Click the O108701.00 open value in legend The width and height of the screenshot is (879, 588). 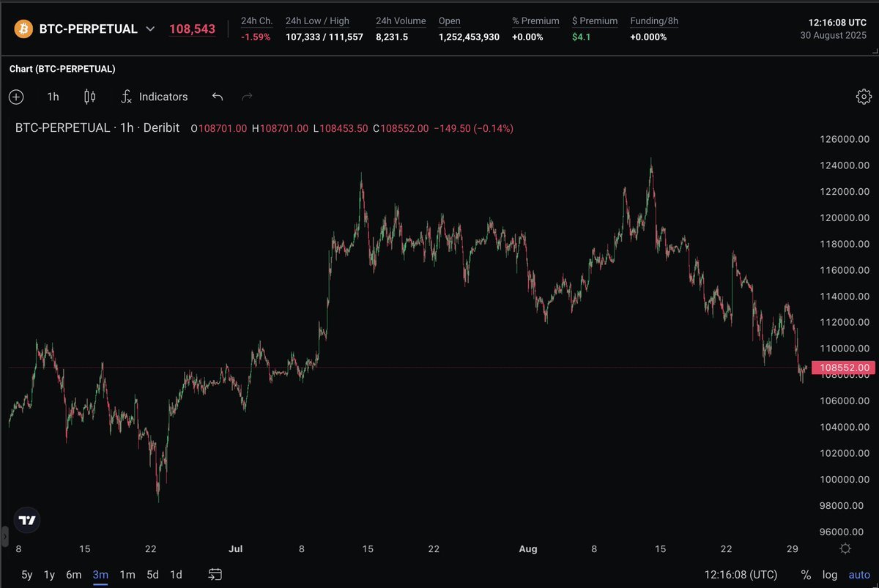(219, 128)
